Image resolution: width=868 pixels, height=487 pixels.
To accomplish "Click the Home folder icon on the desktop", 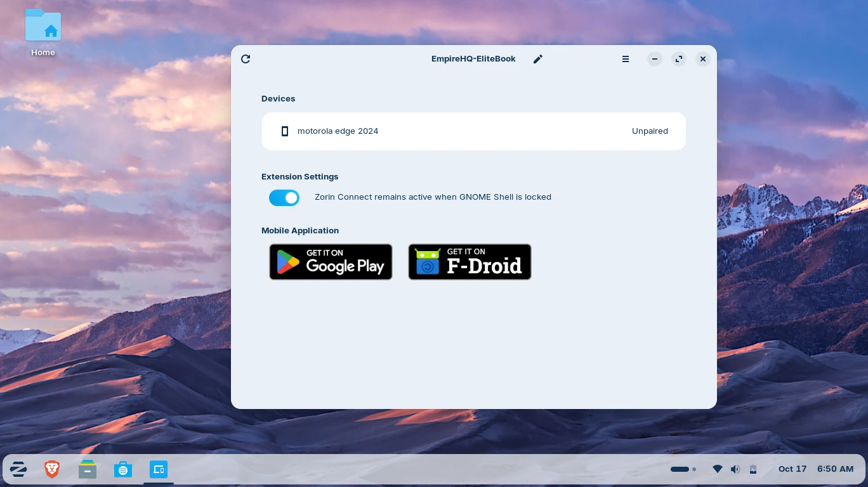I will 43,25.
